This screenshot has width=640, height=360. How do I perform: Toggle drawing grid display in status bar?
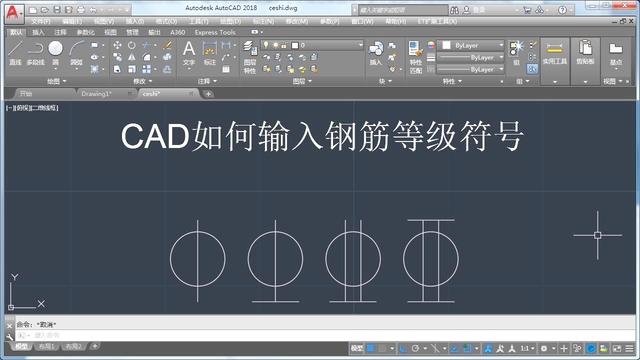[x=371, y=348]
